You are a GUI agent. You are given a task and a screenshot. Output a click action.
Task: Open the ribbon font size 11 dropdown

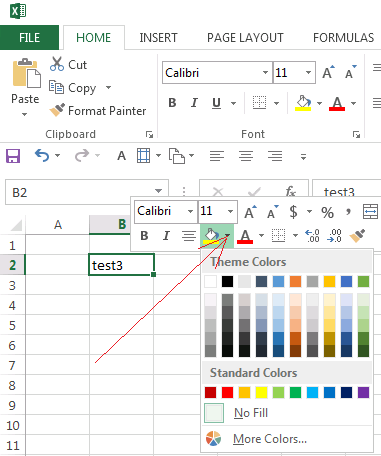(x=308, y=72)
